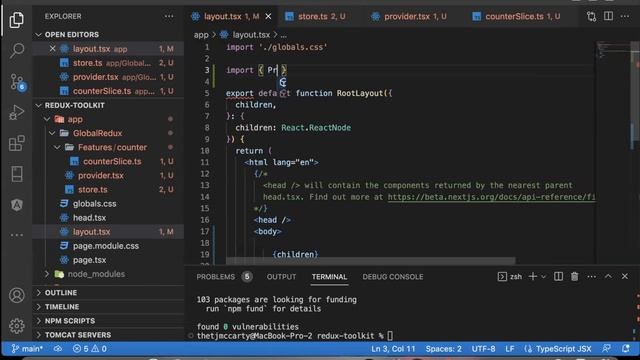Expand the node_modules folder
The width and height of the screenshot is (640, 360).
[96, 274]
